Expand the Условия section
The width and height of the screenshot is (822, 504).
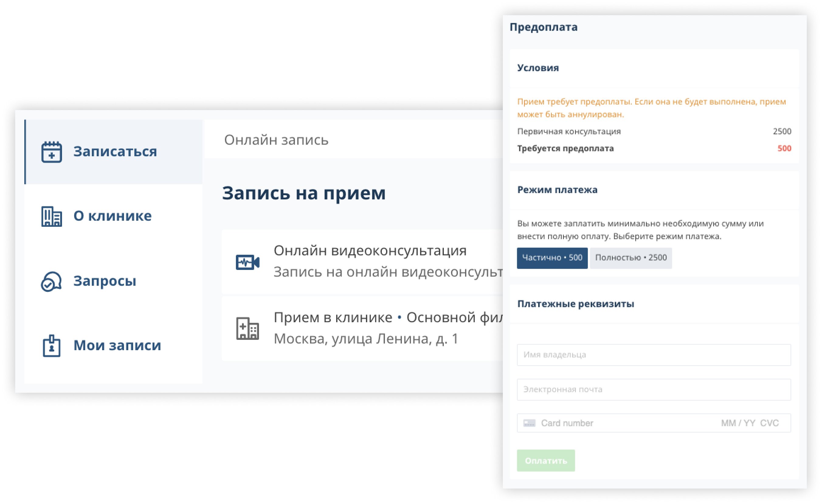click(x=537, y=68)
